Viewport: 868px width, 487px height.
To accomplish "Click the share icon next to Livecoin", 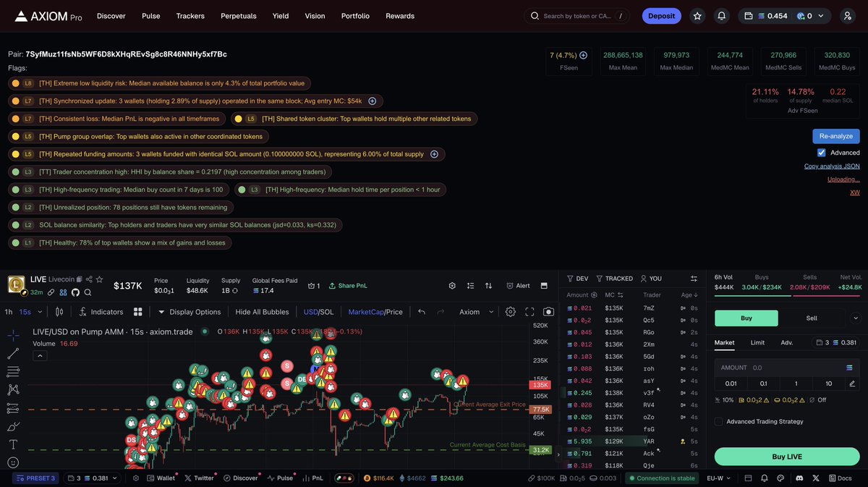I will pos(90,279).
